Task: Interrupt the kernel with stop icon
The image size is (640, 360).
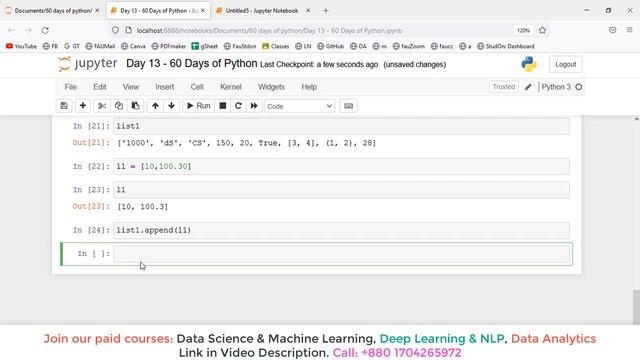Action: coord(223,106)
